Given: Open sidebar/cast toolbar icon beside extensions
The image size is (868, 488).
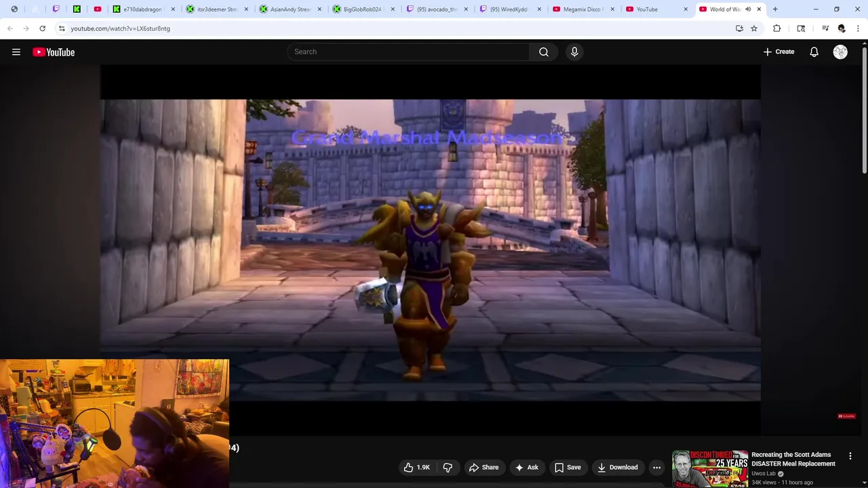Looking at the screenshot, I should 801,28.
